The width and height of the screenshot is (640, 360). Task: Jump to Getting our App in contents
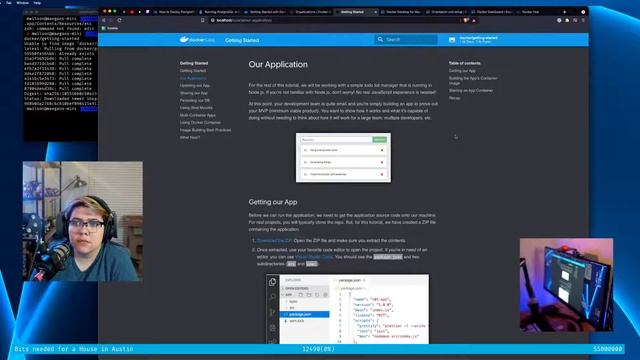[462, 71]
